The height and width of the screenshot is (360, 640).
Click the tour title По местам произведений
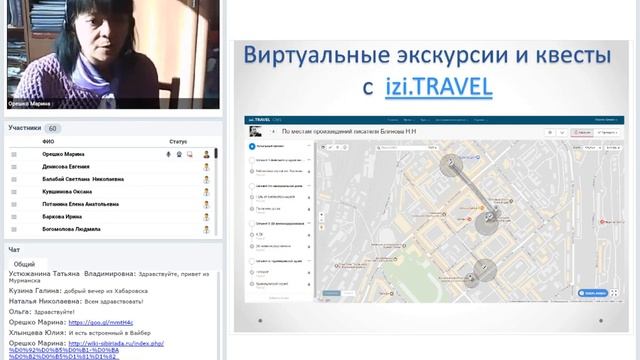(349, 131)
